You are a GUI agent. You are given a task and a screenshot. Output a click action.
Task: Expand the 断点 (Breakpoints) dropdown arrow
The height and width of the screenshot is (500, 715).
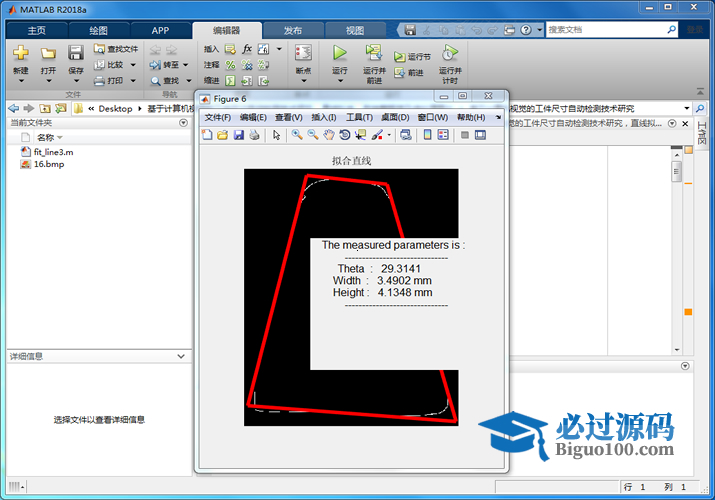pos(304,81)
